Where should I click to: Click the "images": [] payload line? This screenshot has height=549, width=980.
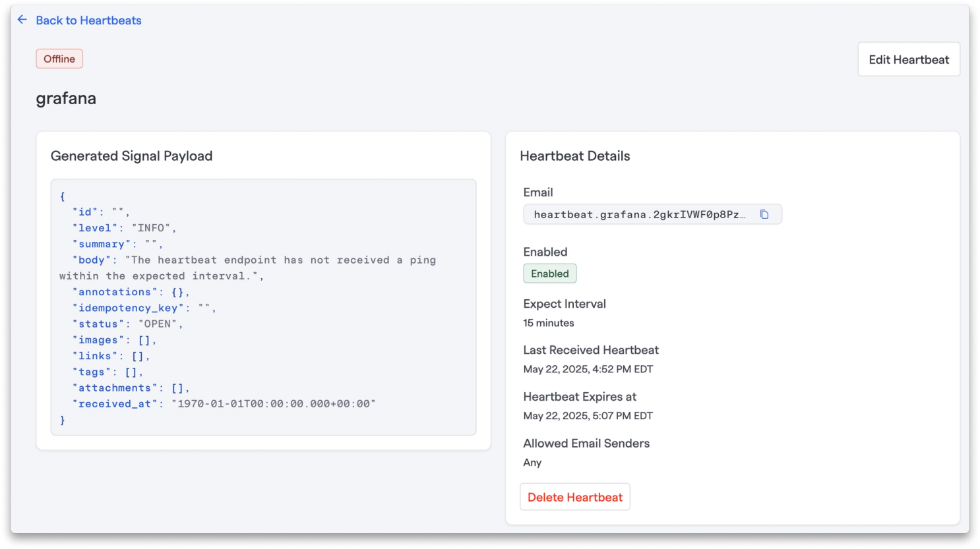(115, 340)
